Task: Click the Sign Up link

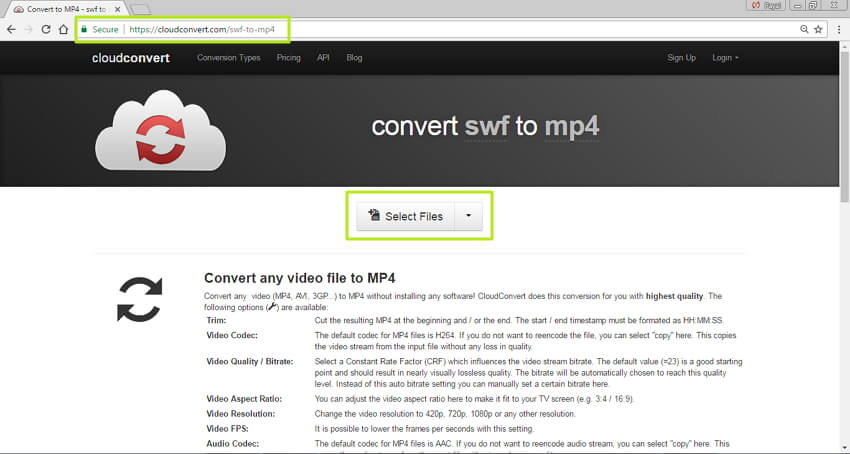Action: 681,57
